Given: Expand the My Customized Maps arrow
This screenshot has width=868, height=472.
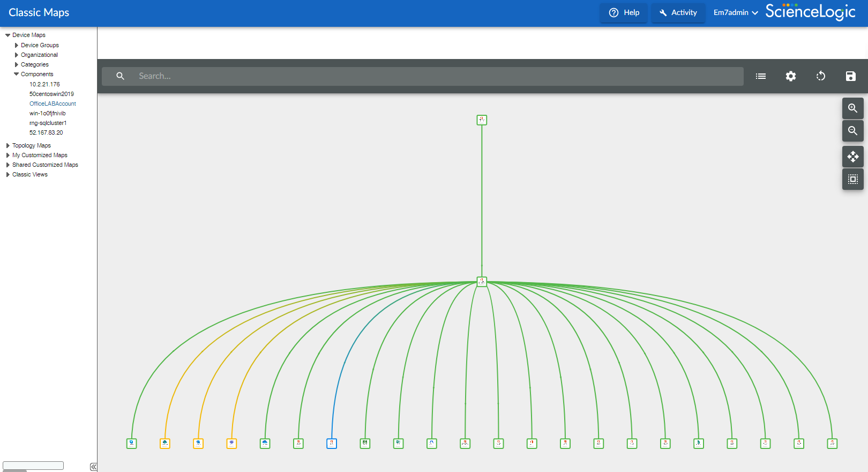Looking at the screenshot, I should [x=8, y=155].
